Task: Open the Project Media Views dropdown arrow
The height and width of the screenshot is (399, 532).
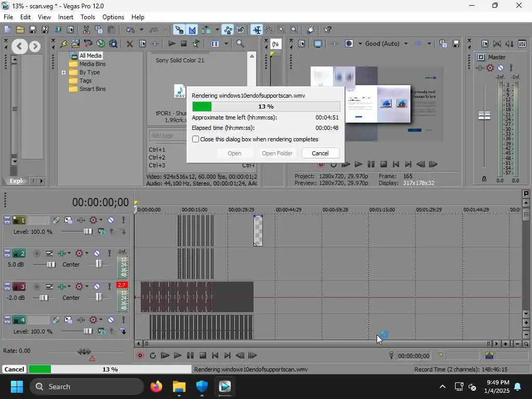Action: (226, 44)
